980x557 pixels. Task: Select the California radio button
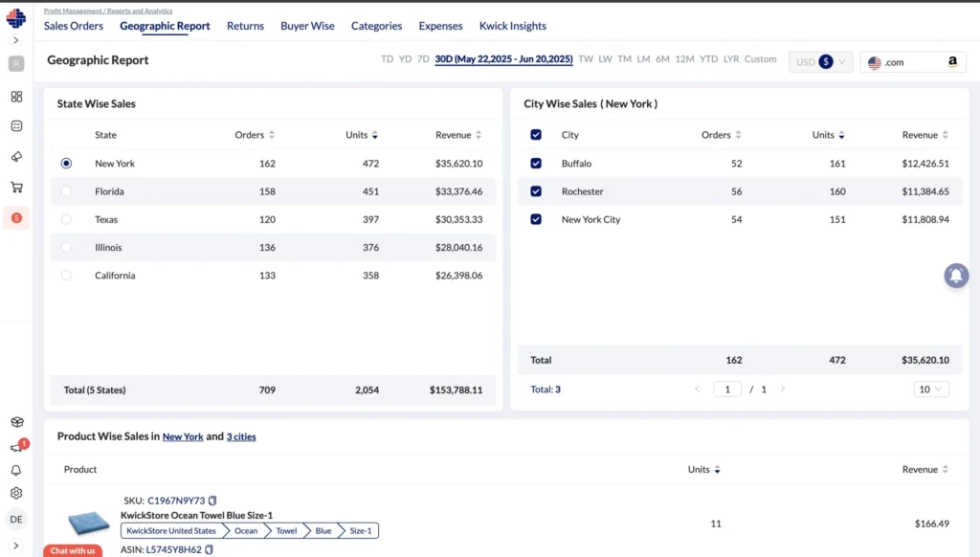[66, 275]
